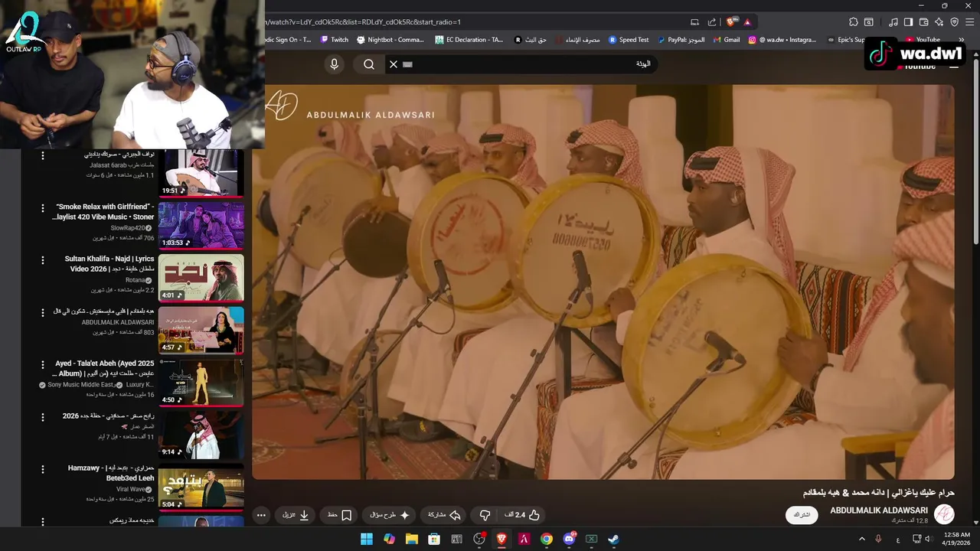Click the dislike thumbs-down button

coord(485,515)
